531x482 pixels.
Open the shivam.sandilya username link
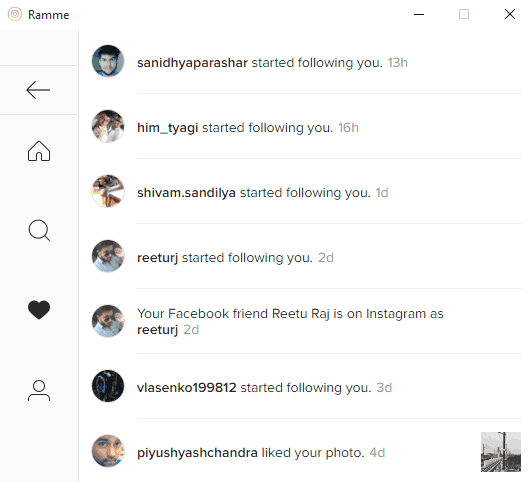[x=186, y=193]
